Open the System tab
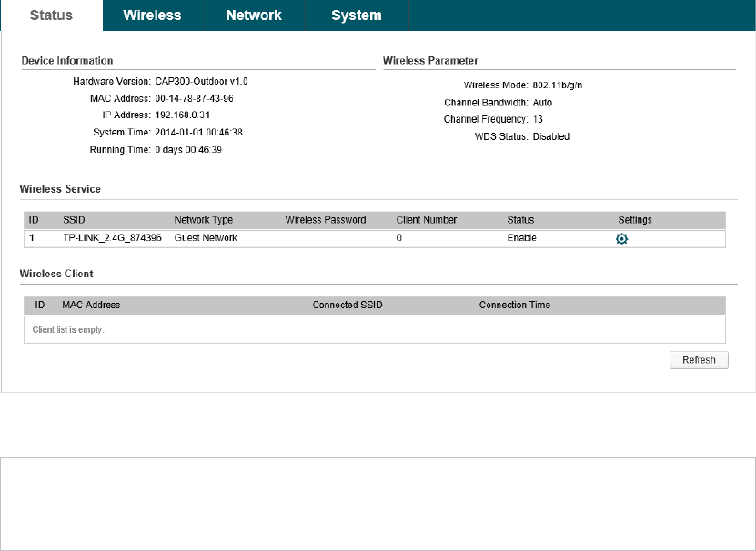 (x=357, y=15)
